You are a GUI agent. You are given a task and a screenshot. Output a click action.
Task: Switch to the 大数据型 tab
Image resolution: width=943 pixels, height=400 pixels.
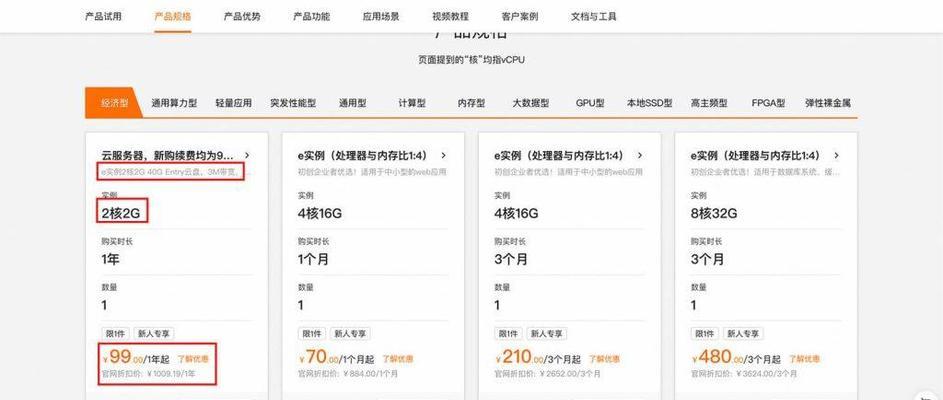coord(530,103)
